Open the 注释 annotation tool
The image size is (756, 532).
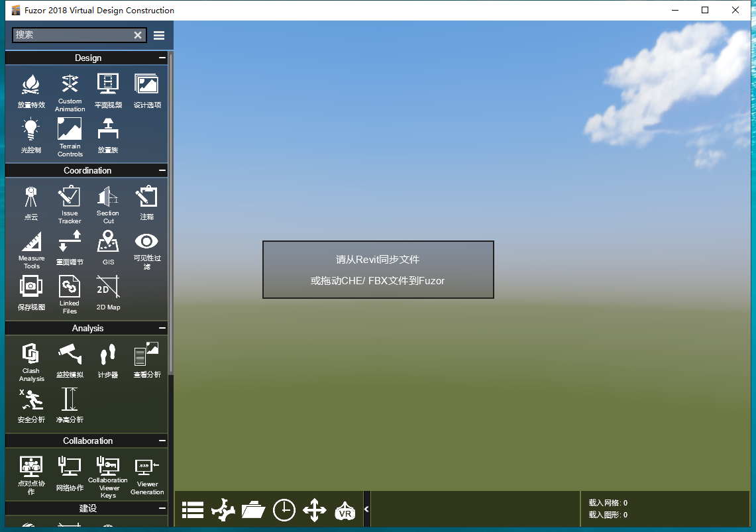[147, 203]
